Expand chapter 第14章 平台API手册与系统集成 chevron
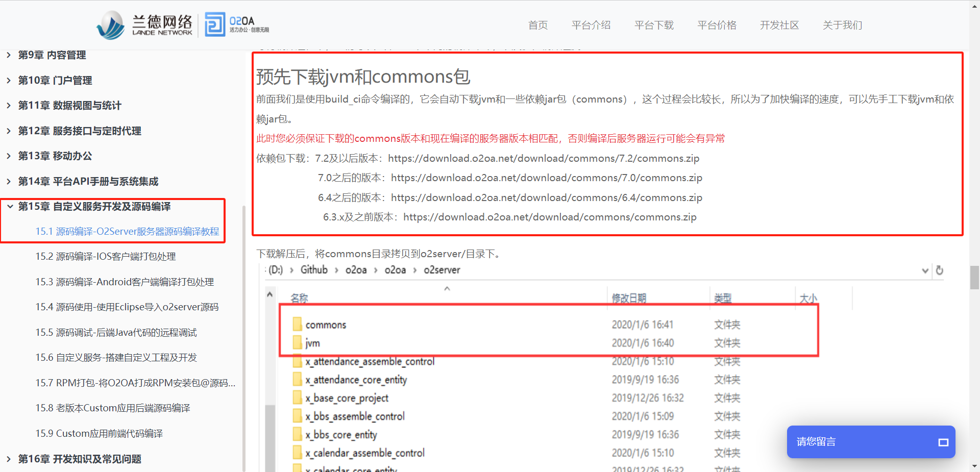The image size is (980, 472). (x=9, y=181)
